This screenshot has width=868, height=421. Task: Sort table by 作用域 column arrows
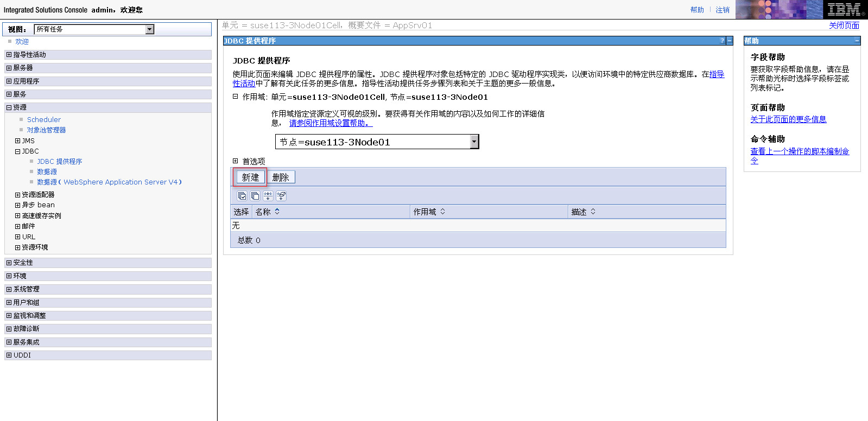click(442, 212)
